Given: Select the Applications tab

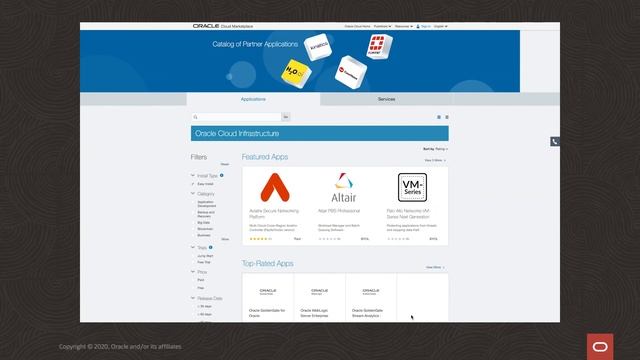Looking at the screenshot, I should (x=253, y=99).
